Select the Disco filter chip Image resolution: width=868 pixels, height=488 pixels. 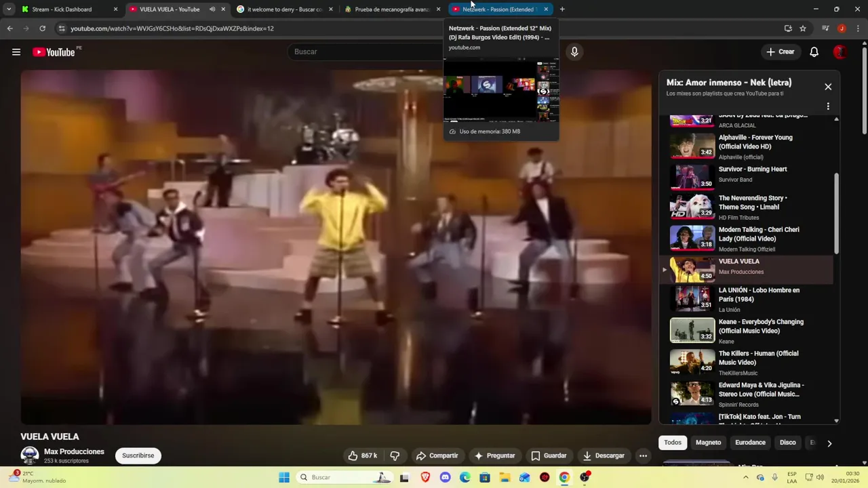787,443
